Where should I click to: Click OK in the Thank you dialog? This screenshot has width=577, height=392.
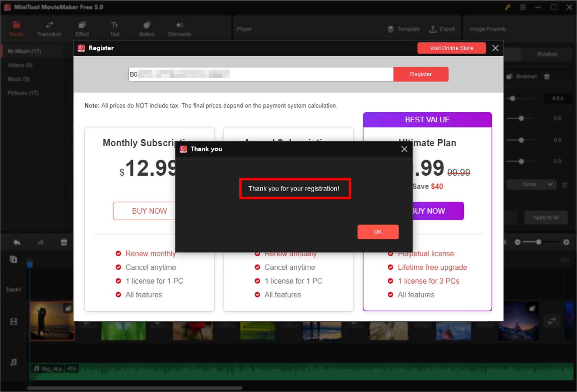378,232
